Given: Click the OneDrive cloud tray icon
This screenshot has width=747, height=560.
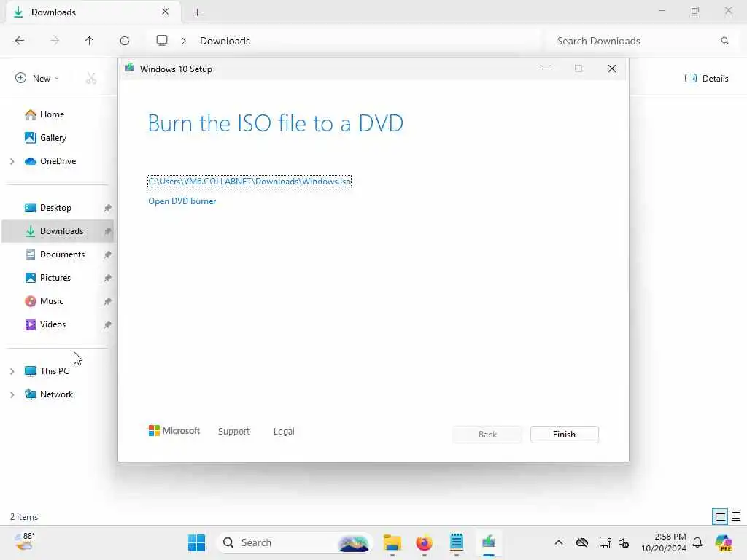Looking at the screenshot, I should point(582,542).
